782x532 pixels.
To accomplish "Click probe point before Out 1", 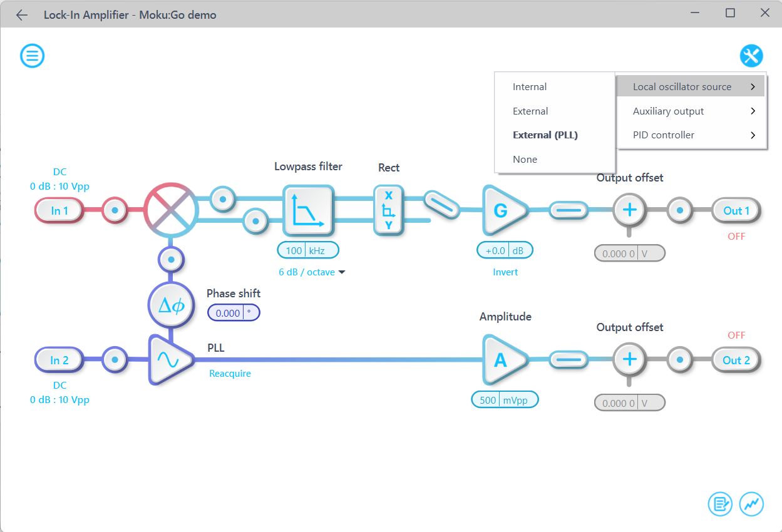I will point(680,210).
